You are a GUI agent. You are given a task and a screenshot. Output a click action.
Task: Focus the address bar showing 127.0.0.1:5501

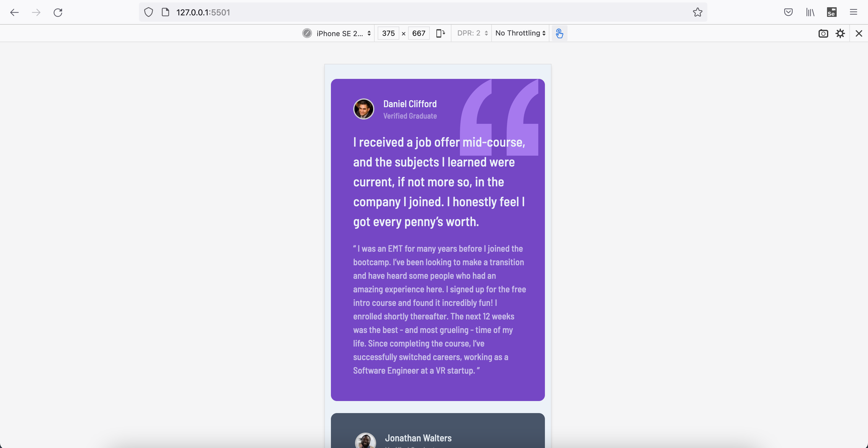tap(423, 12)
